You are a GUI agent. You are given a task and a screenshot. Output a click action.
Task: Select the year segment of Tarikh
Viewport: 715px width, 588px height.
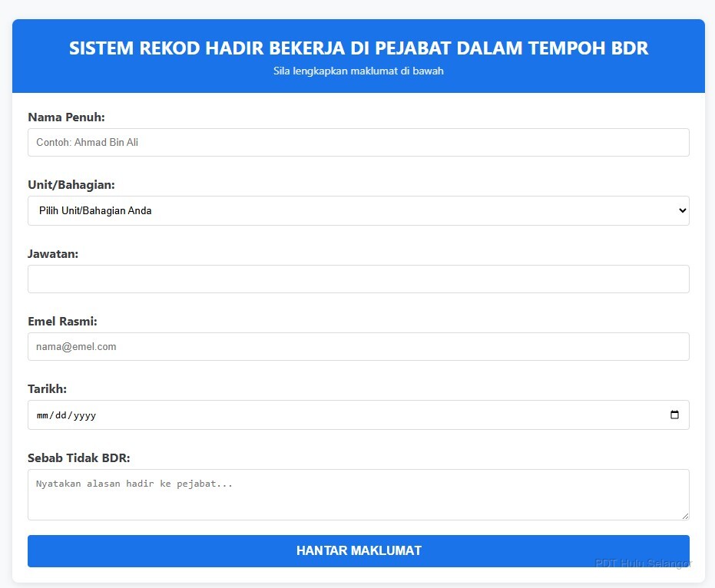pos(84,415)
